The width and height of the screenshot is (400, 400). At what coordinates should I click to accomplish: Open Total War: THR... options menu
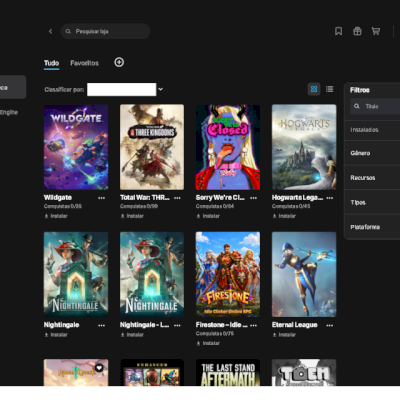pyautogui.click(x=177, y=198)
